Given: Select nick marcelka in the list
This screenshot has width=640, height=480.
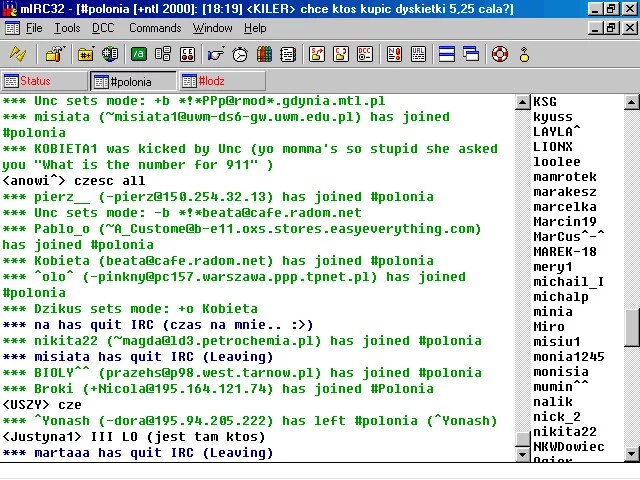Looking at the screenshot, I should (x=564, y=207).
